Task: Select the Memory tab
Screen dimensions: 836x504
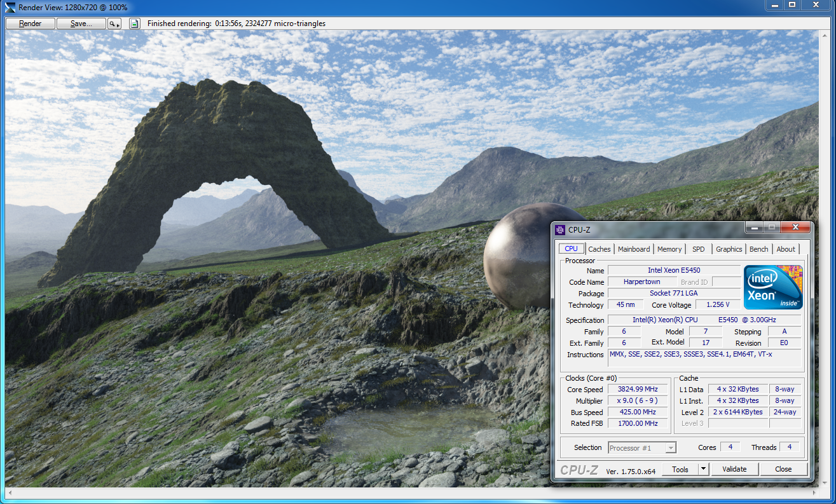Action: tap(669, 249)
